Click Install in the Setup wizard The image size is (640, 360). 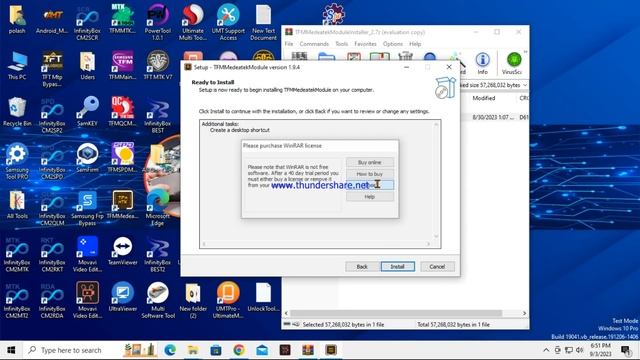click(x=398, y=267)
